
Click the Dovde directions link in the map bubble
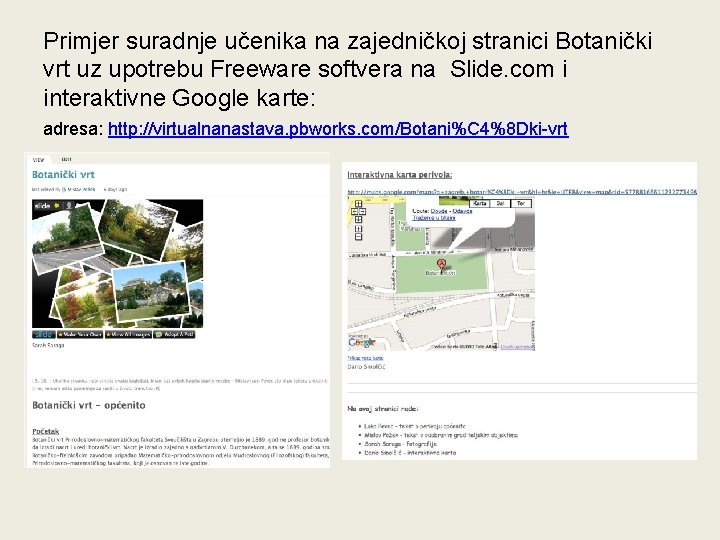439,211
